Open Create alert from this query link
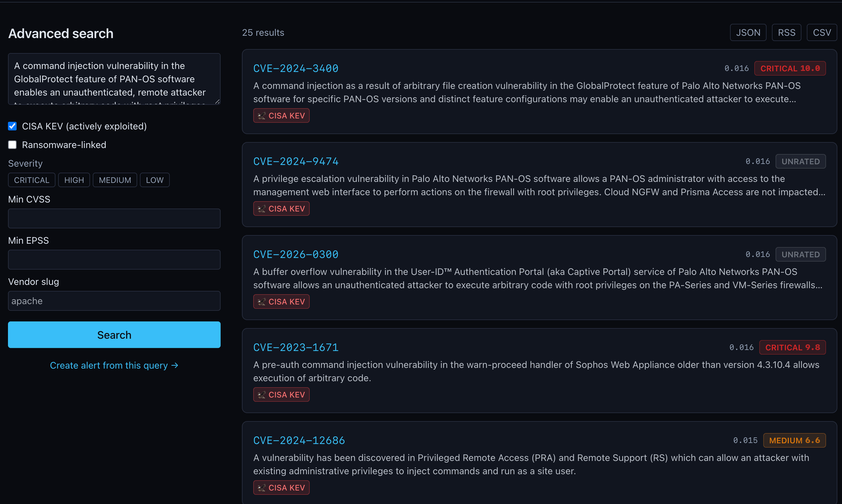This screenshot has height=504, width=842. coord(114,365)
